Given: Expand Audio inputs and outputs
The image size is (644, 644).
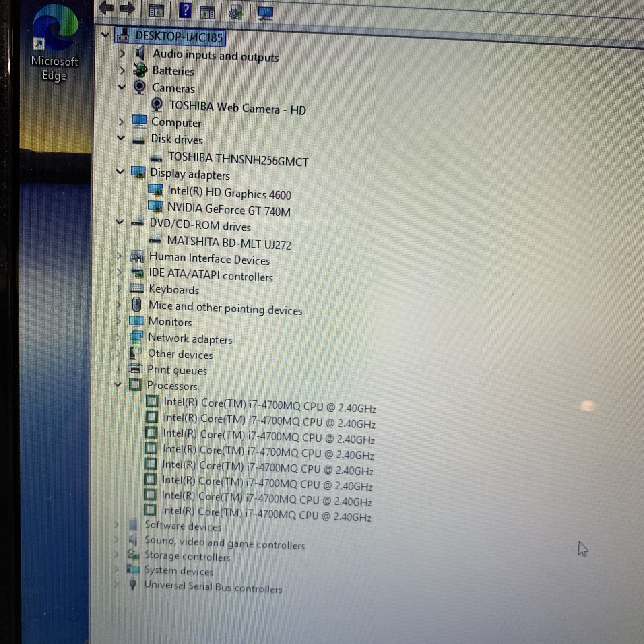Looking at the screenshot, I should click(x=123, y=53).
